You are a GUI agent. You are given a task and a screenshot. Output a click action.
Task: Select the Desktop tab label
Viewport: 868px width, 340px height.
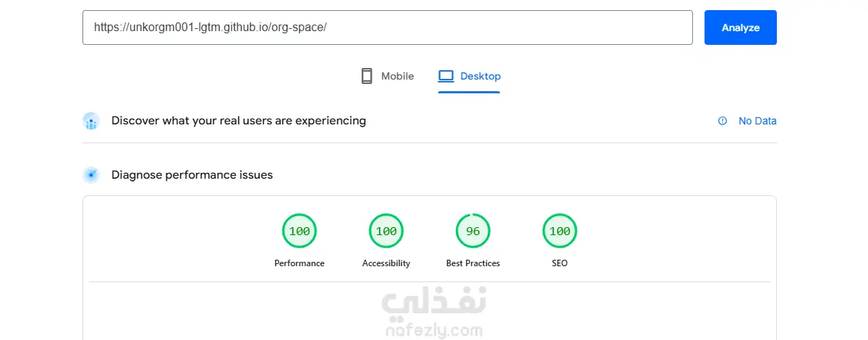click(x=480, y=76)
